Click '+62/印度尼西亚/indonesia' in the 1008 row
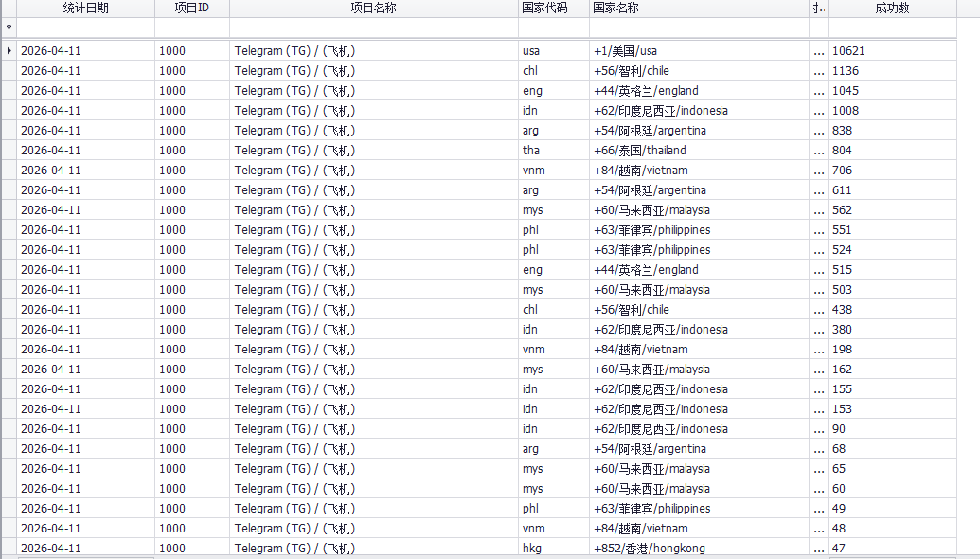This screenshot has height=559, width=980. [x=700, y=111]
